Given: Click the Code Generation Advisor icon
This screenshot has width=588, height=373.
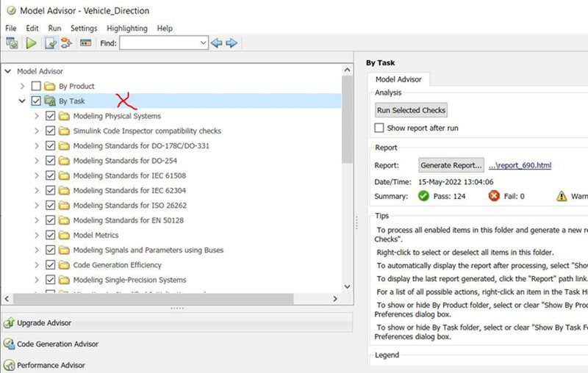Looking at the screenshot, I should click(9, 344).
